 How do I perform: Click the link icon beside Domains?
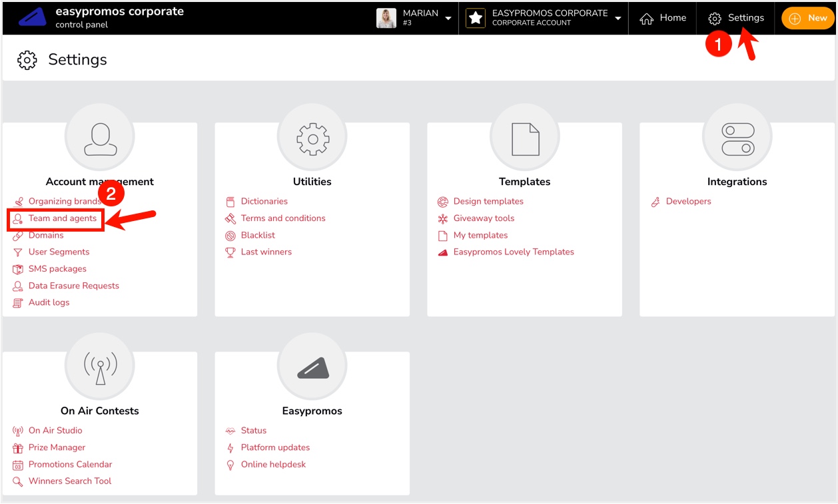(18, 236)
